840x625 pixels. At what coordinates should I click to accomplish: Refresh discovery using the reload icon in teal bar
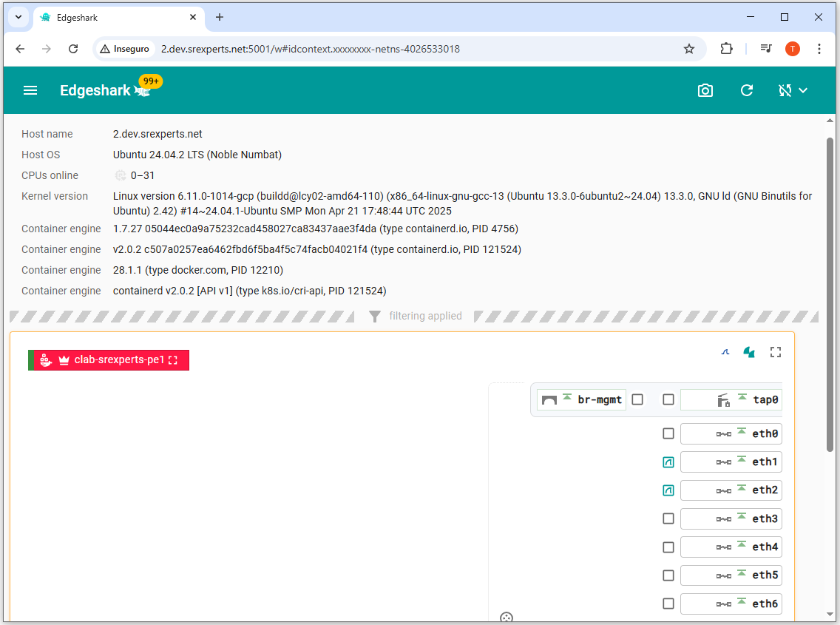click(x=747, y=90)
